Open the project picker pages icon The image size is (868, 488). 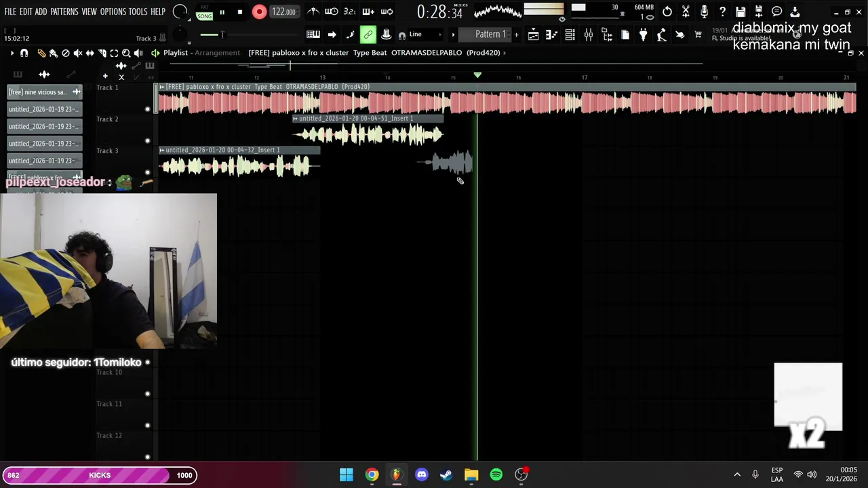click(x=625, y=35)
